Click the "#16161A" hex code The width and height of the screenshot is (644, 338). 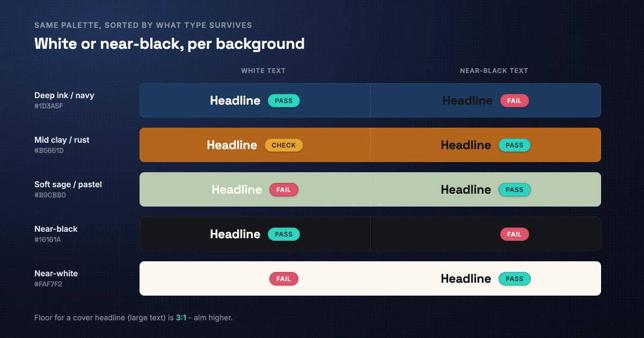pos(48,240)
